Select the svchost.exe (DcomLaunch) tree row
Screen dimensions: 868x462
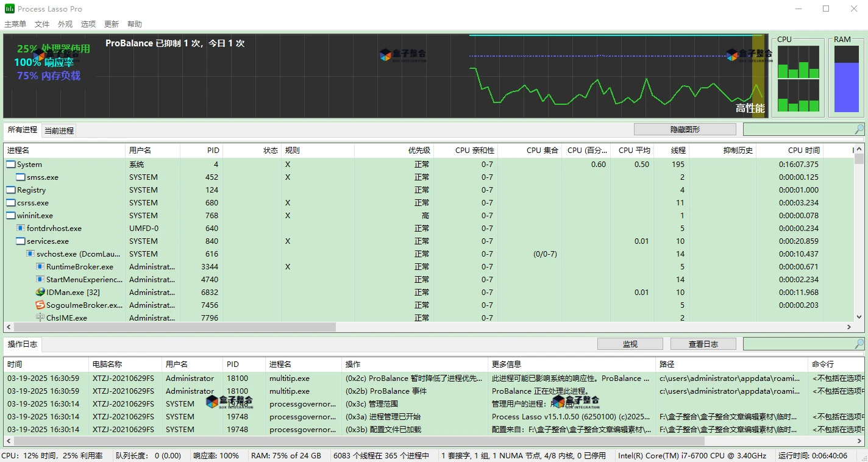pos(79,254)
